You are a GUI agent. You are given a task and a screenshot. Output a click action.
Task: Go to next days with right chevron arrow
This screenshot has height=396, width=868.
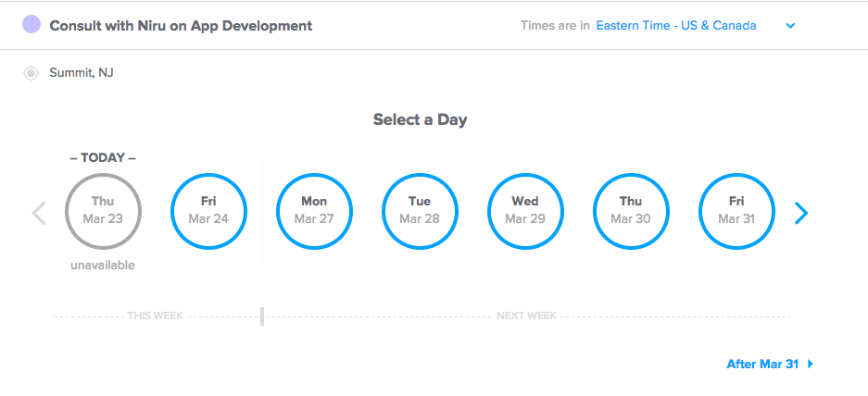tap(801, 213)
